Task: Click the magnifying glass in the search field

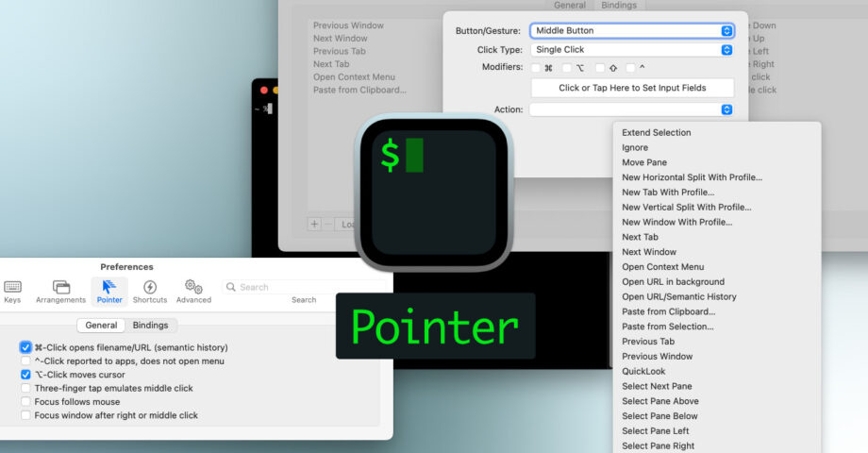Action: click(231, 287)
